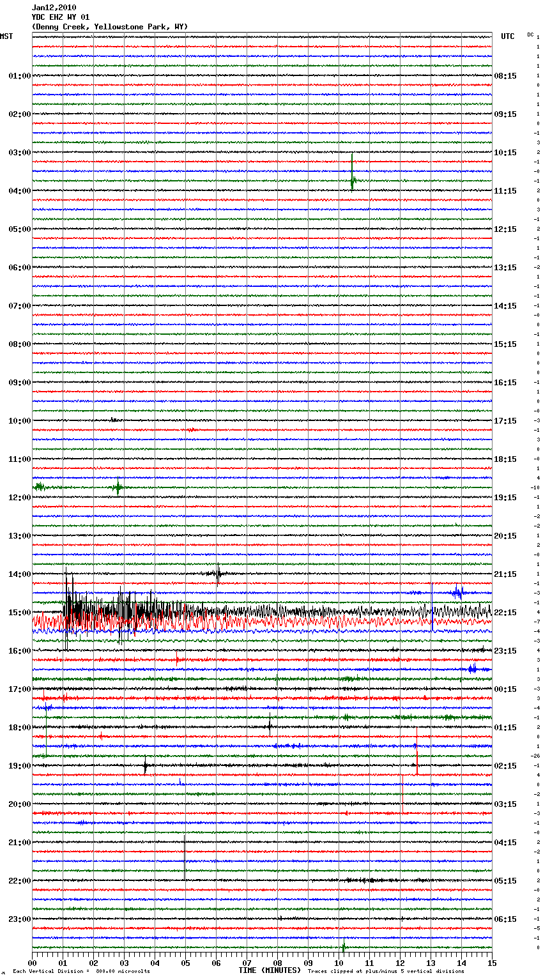Select the 07:00 MST time label

tap(19, 306)
